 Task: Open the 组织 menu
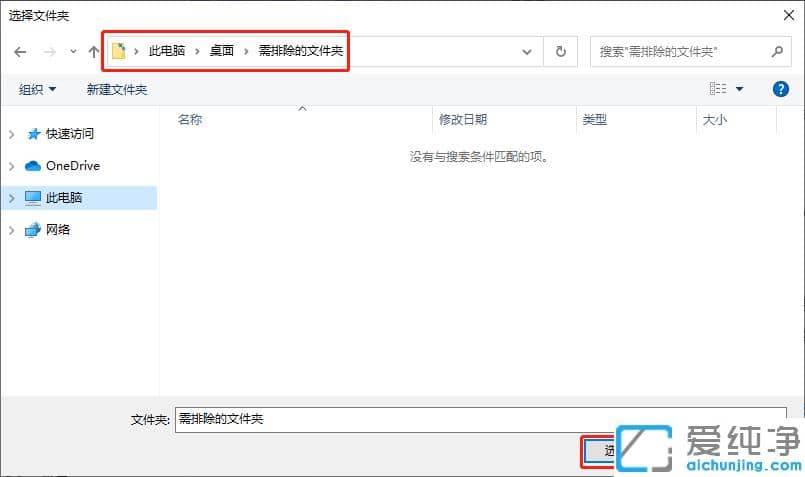click(37, 90)
